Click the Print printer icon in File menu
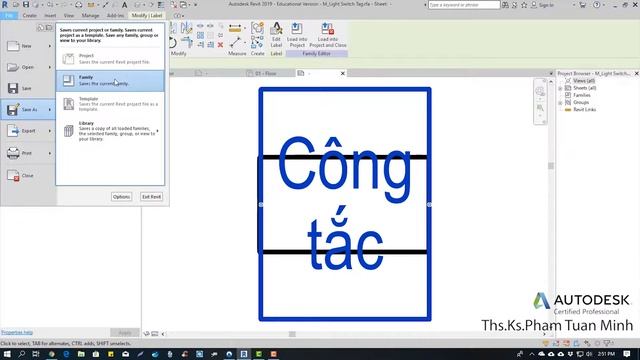This screenshot has width=640, height=360. [x=13, y=153]
